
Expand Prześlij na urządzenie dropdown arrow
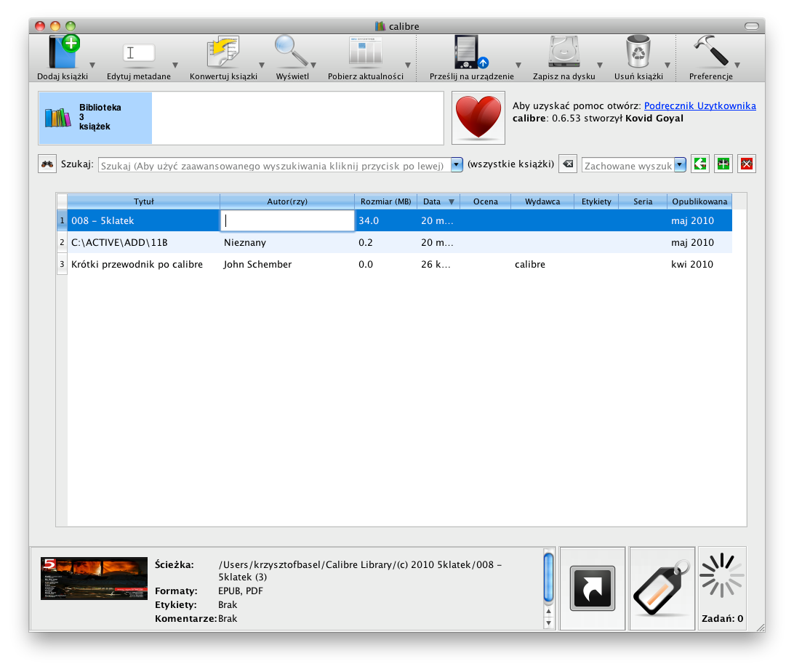518,65
